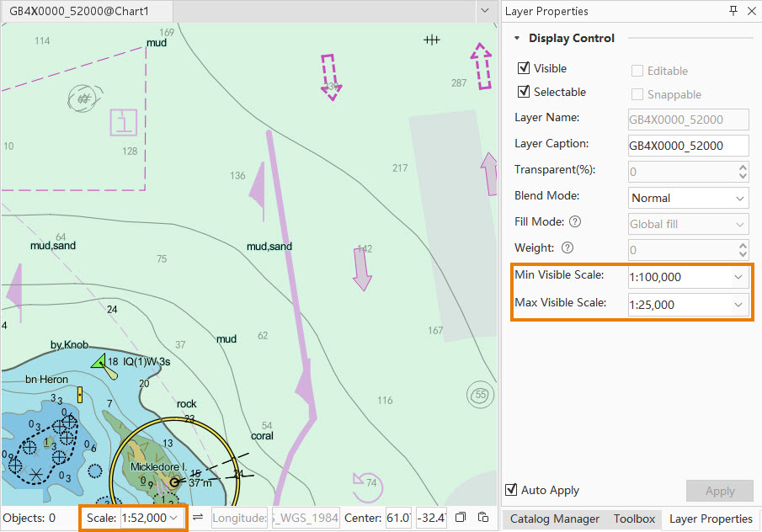Click the circled 55 marker on chart

coord(480,394)
